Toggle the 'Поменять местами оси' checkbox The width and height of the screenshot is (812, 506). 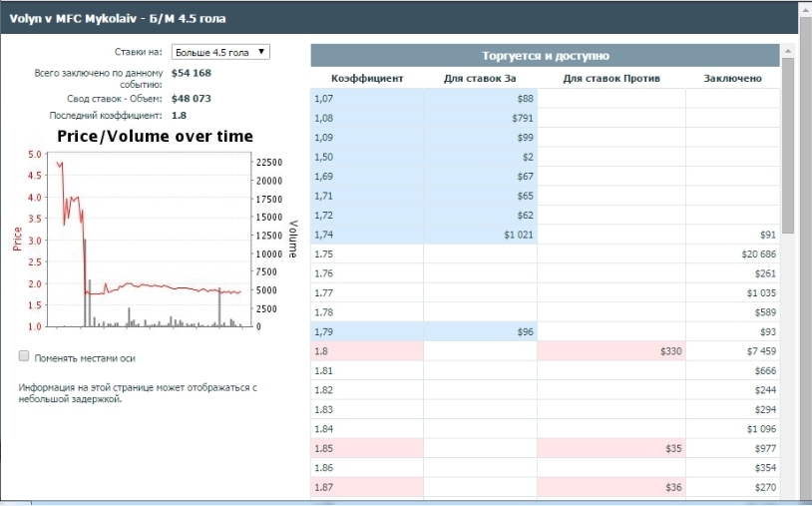(x=24, y=355)
